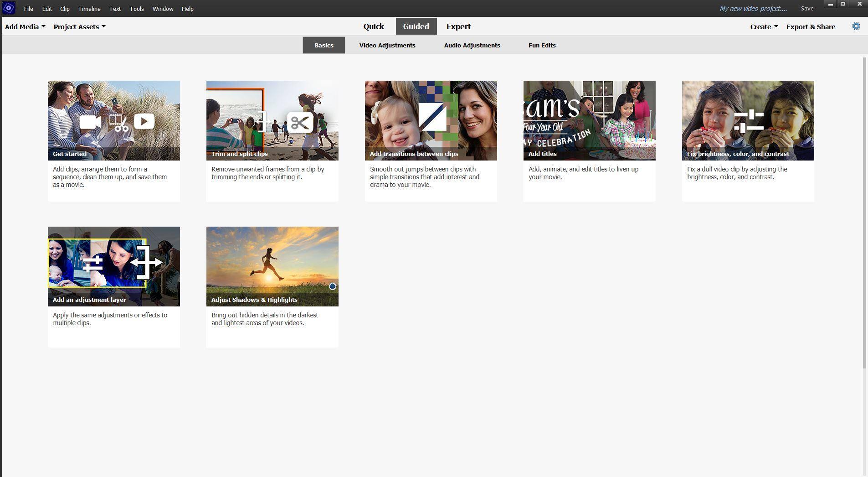
Task: Click the scissors icon on Trim and split clips
Action: point(300,123)
